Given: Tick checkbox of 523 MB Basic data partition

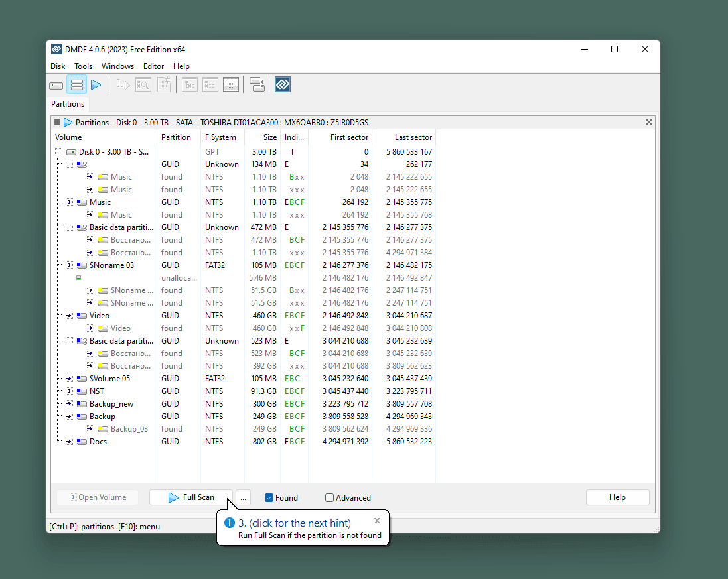Looking at the screenshot, I should (69, 340).
